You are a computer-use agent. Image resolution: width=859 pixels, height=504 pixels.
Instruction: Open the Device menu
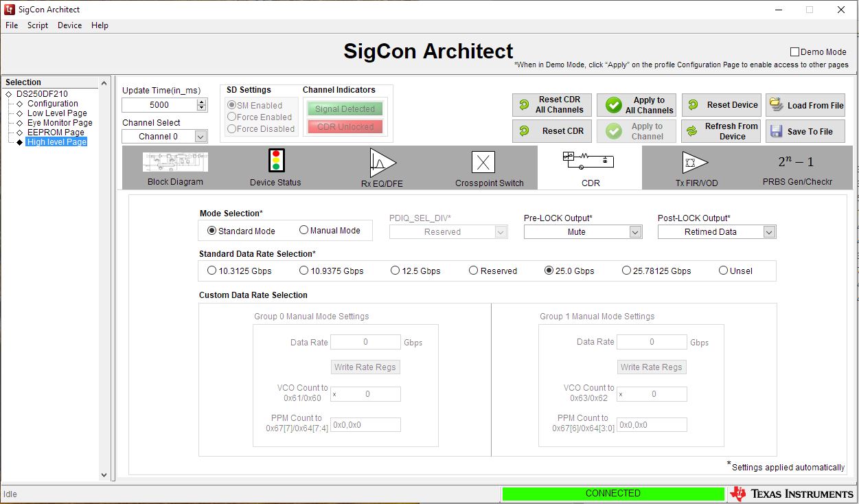[x=69, y=25]
